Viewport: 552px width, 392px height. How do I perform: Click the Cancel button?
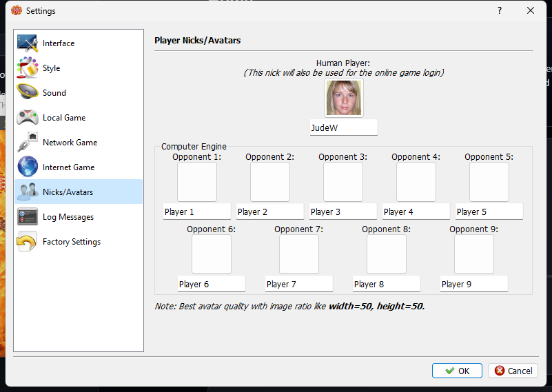(x=513, y=371)
